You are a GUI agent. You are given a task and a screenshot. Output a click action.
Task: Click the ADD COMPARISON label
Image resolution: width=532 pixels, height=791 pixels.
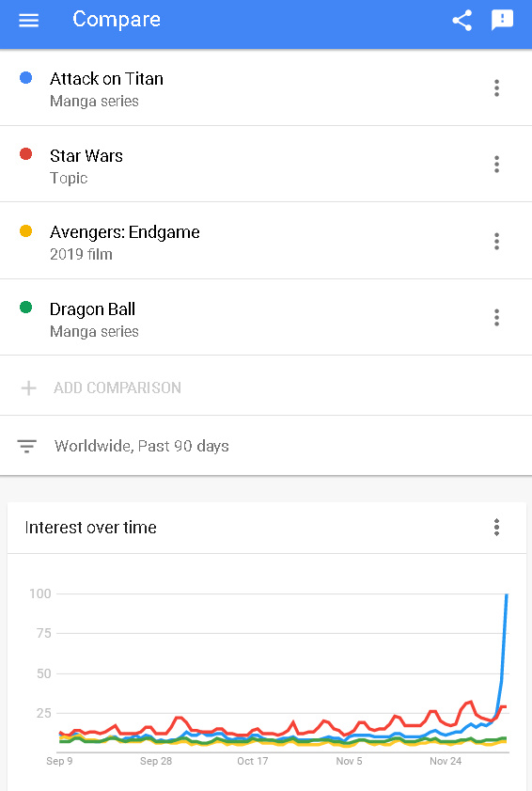point(117,388)
